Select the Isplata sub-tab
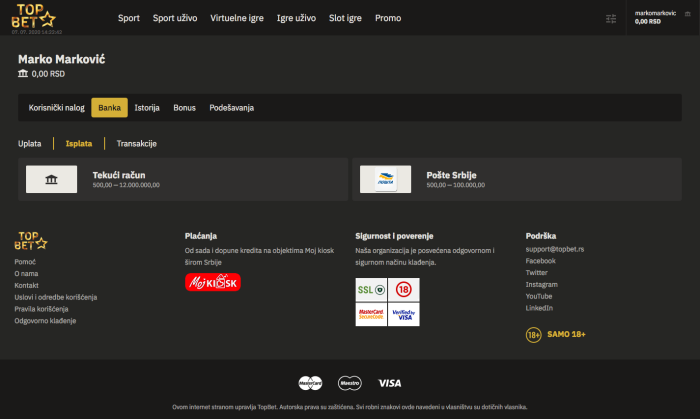Screen dimensions: 700x419 tap(79, 144)
